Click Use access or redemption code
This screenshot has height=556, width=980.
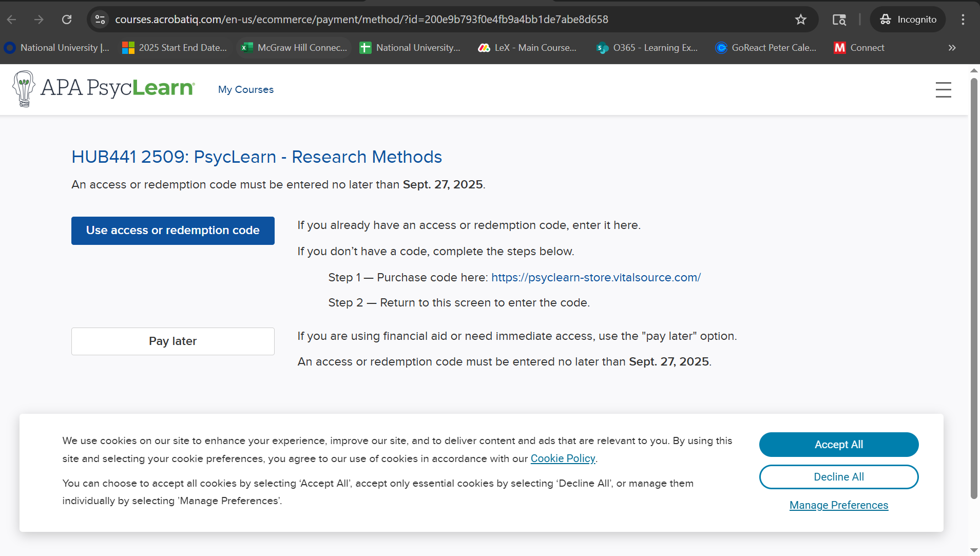172,231
